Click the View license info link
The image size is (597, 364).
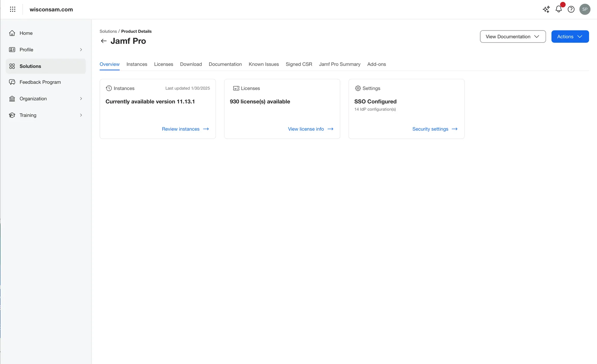click(x=306, y=129)
